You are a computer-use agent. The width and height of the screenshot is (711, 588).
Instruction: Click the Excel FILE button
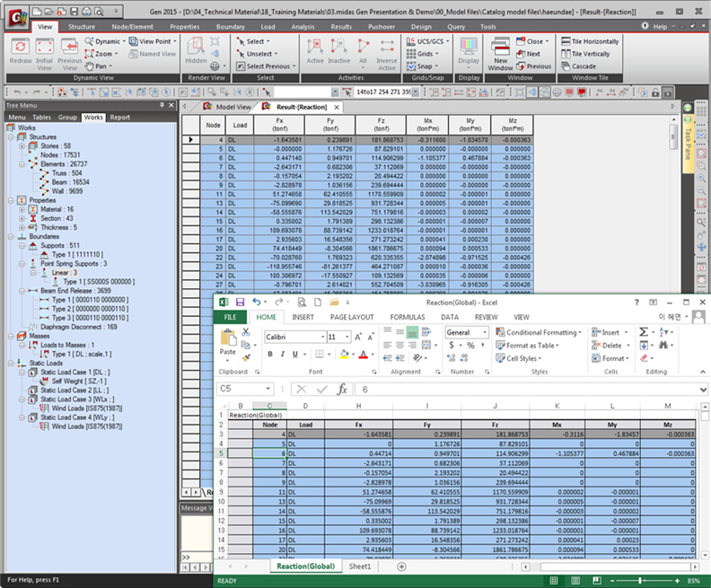(230, 317)
